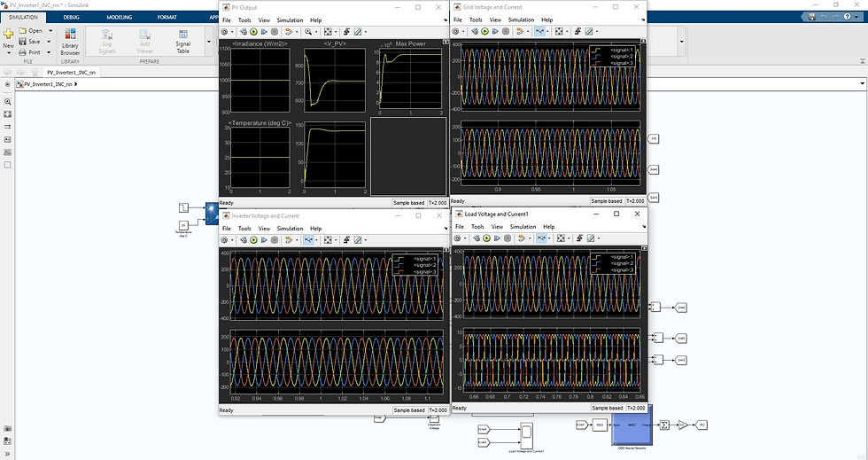Open File menu in PV Output scope

pos(227,20)
